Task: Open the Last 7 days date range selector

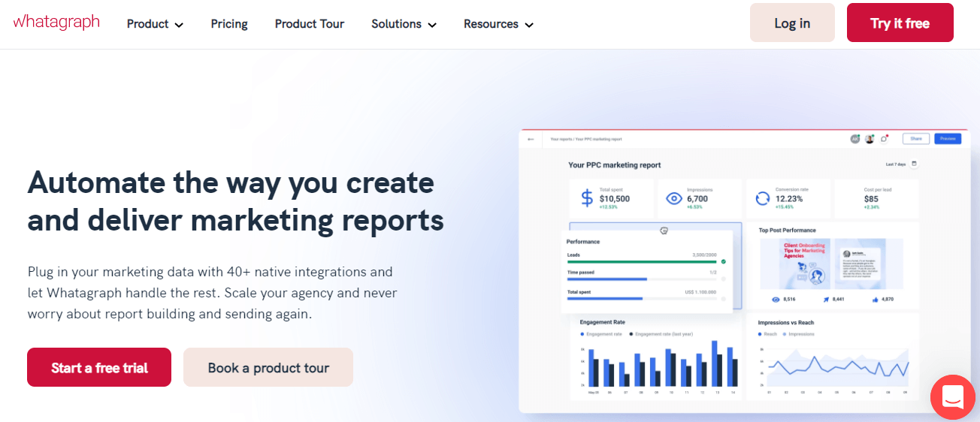Action: tap(902, 164)
